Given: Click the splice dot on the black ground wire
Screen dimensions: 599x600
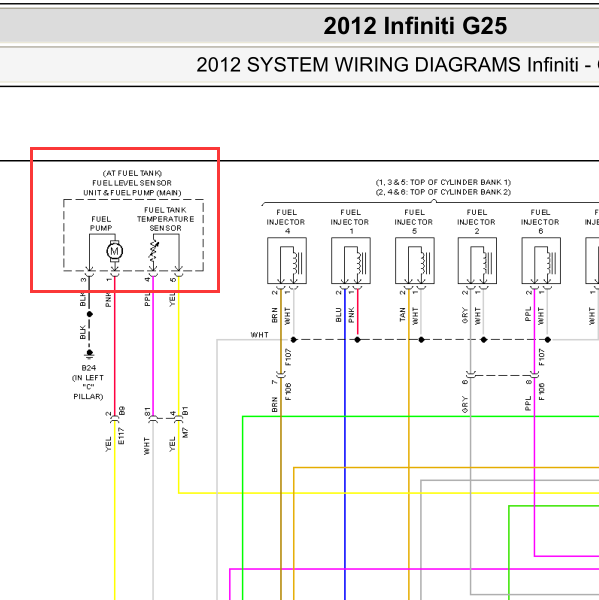Looking at the screenshot, I should pyautogui.click(x=90, y=314).
